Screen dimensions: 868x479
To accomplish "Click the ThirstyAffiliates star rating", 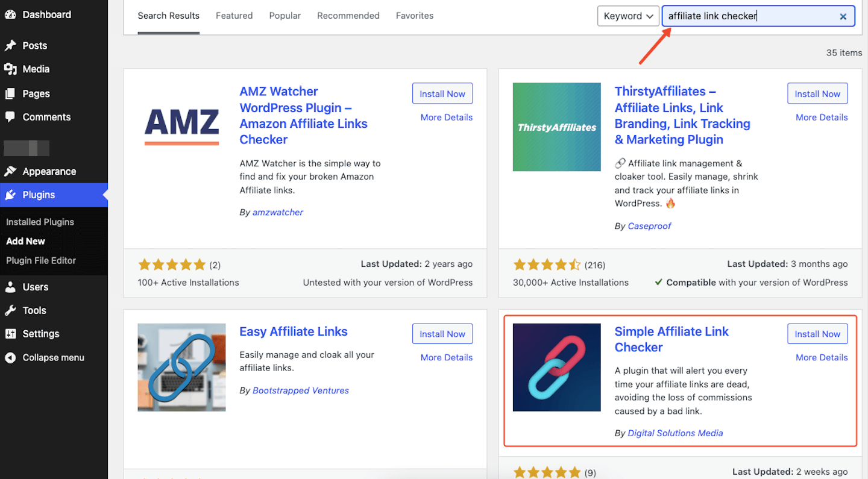I will 547,265.
